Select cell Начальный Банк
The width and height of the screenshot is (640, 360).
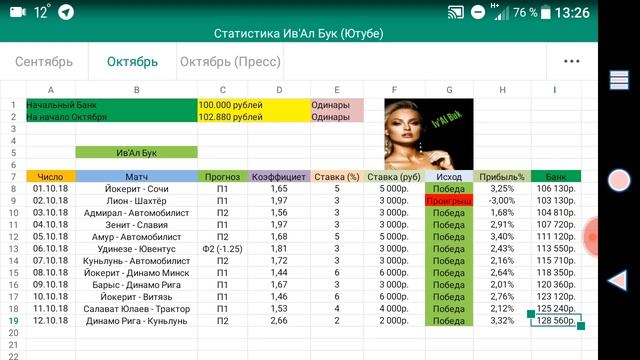[x=112, y=105]
